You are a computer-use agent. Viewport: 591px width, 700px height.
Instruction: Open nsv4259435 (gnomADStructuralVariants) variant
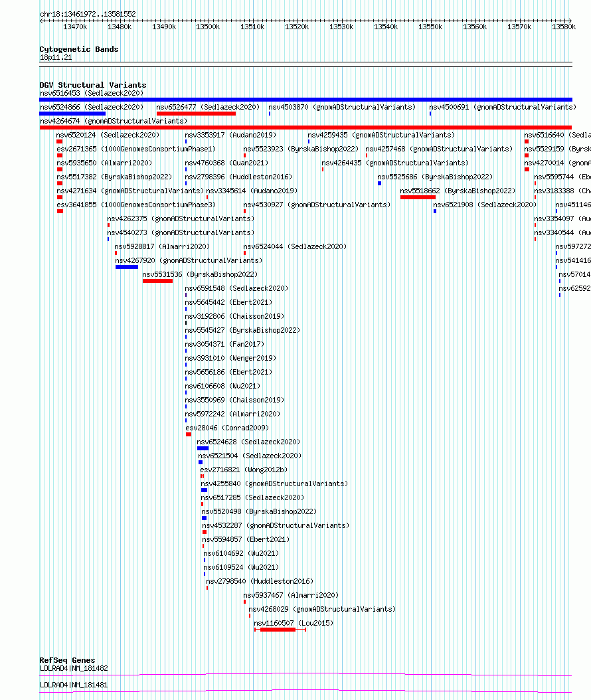[381, 135]
